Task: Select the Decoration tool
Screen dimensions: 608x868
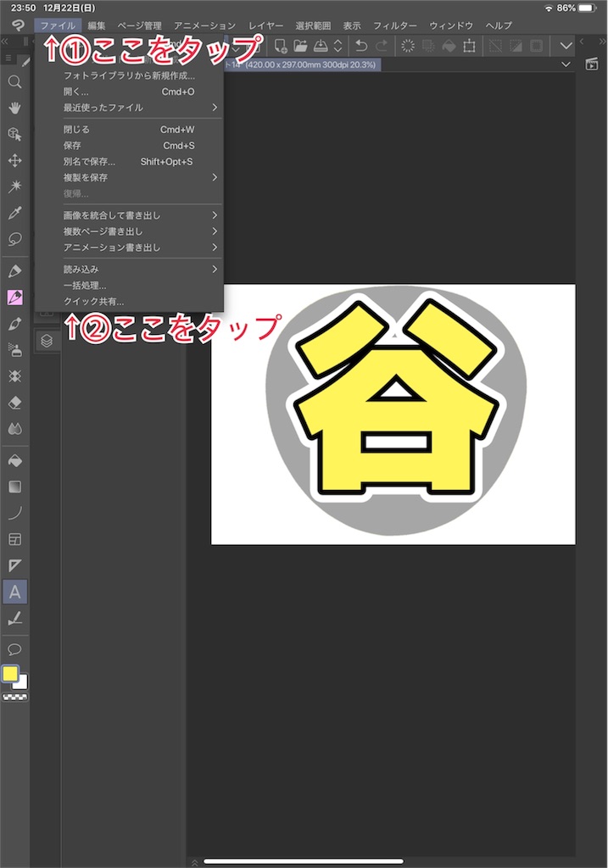Action: (x=15, y=376)
